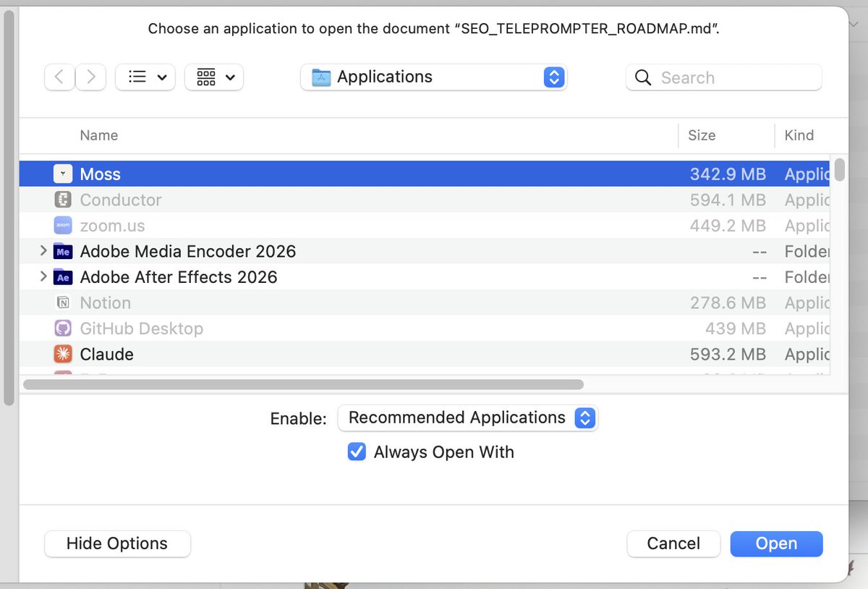Click the horizontal scrollbar under file list
The image size is (868, 589).
pyautogui.click(x=303, y=384)
